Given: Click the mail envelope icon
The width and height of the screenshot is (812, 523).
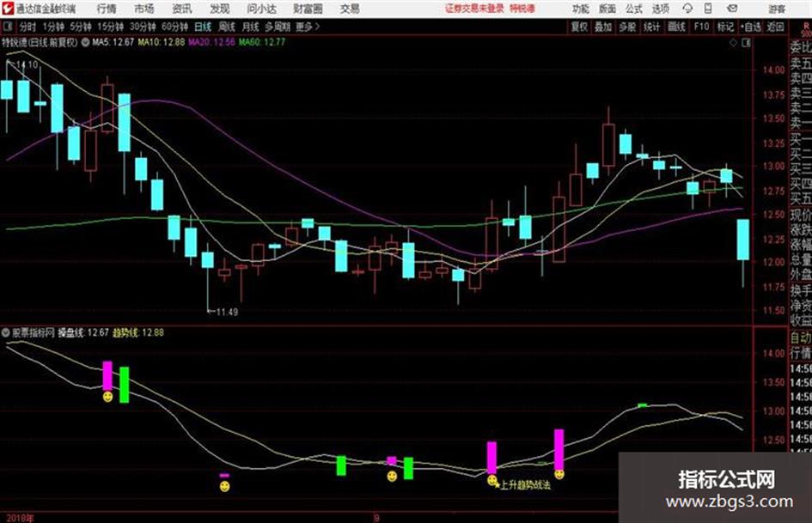Looking at the screenshot, I should [732, 9].
